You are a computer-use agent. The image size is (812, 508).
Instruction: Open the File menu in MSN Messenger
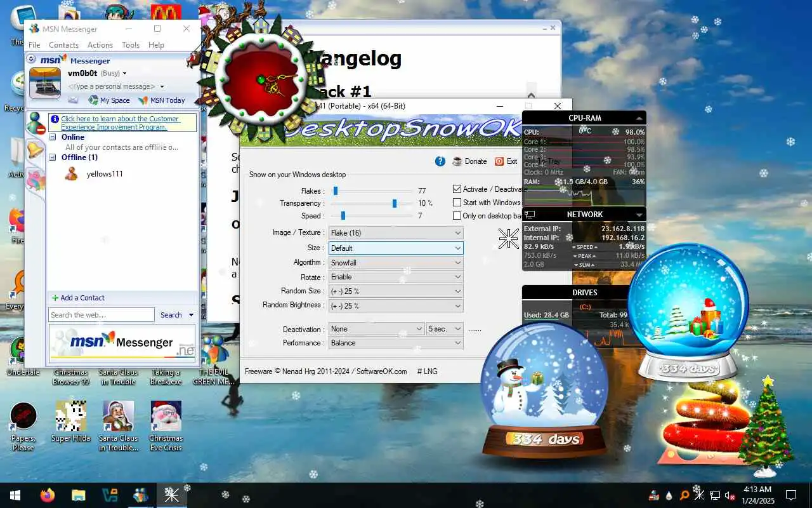34,45
